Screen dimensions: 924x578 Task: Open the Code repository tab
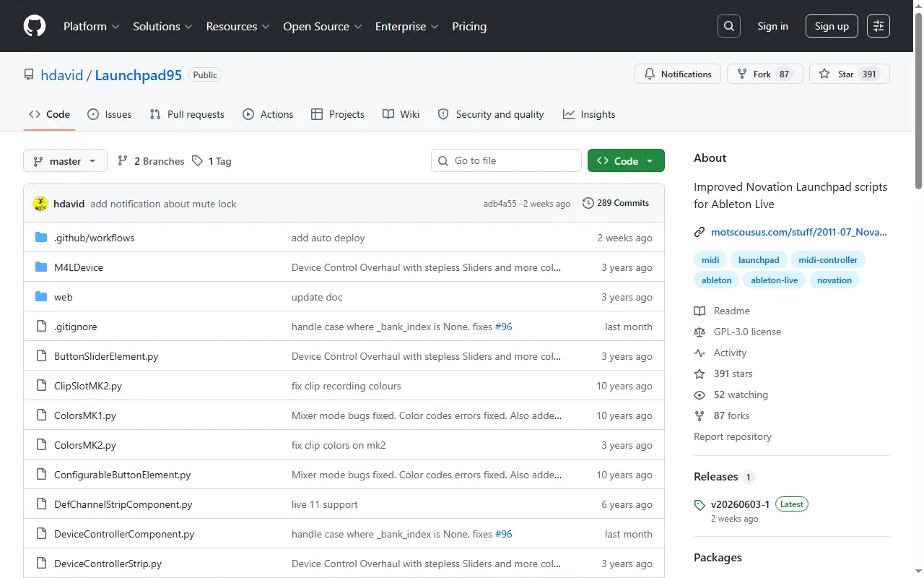point(49,114)
